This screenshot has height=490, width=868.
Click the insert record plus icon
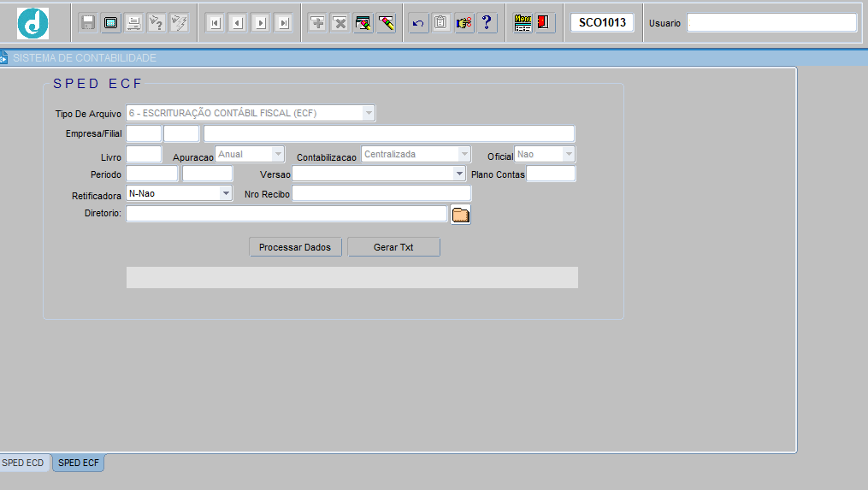[317, 23]
